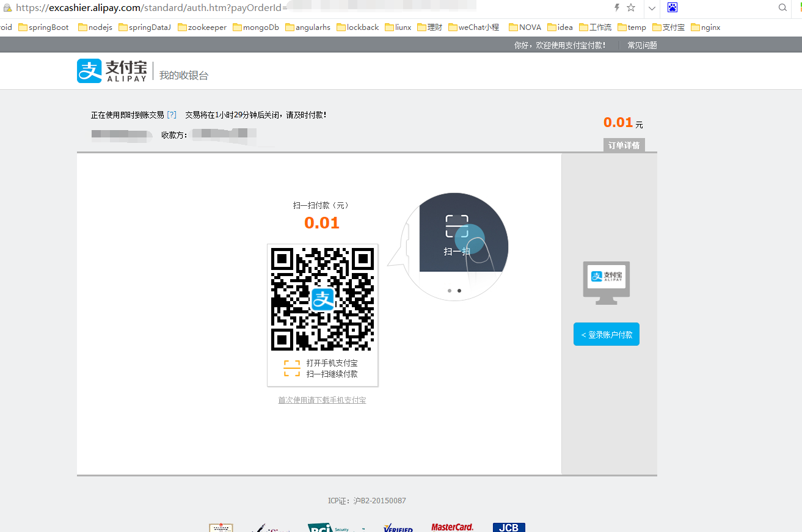802x532 pixels.
Task: Expand 订单详情 order details tab
Action: click(624, 145)
